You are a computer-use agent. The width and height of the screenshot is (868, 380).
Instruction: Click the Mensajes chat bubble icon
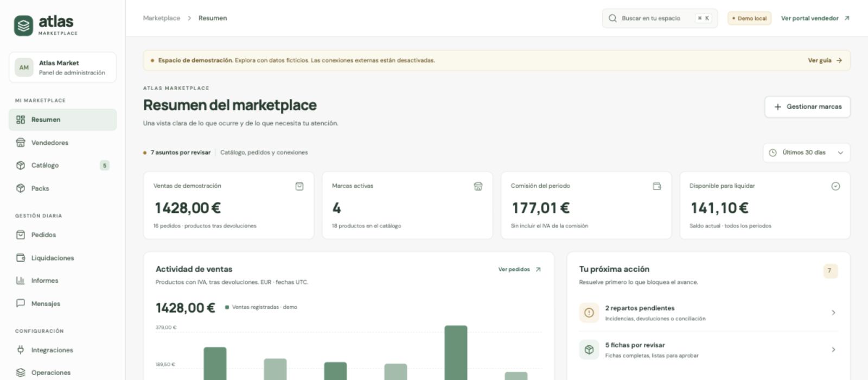click(x=21, y=303)
